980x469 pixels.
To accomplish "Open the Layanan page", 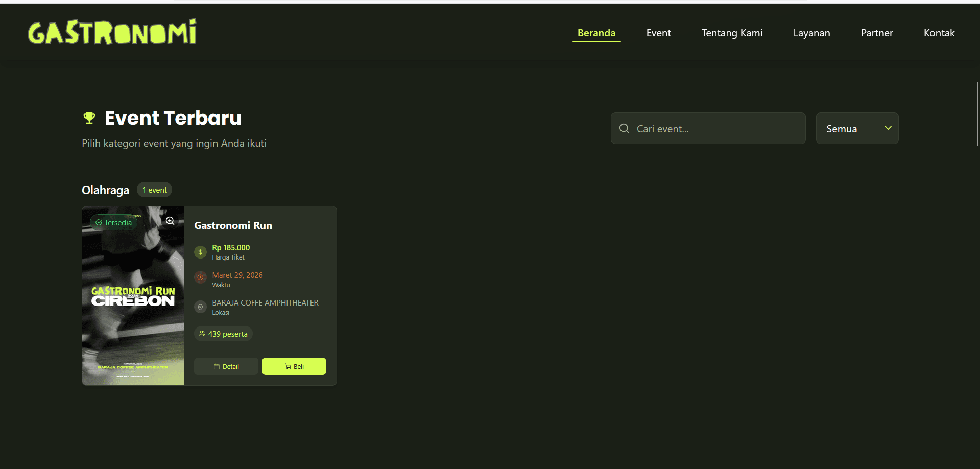I will click(811, 33).
